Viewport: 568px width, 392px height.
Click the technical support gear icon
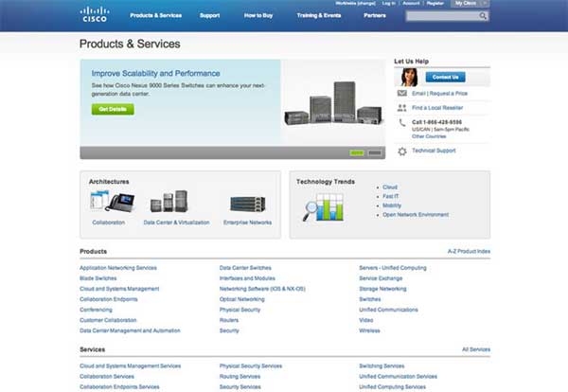tap(402, 151)
